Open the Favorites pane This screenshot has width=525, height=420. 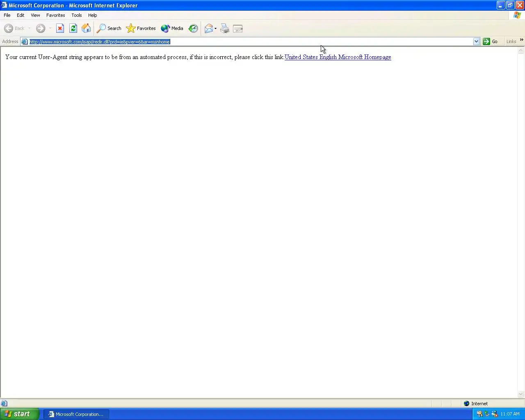click(x=141, y=28)
